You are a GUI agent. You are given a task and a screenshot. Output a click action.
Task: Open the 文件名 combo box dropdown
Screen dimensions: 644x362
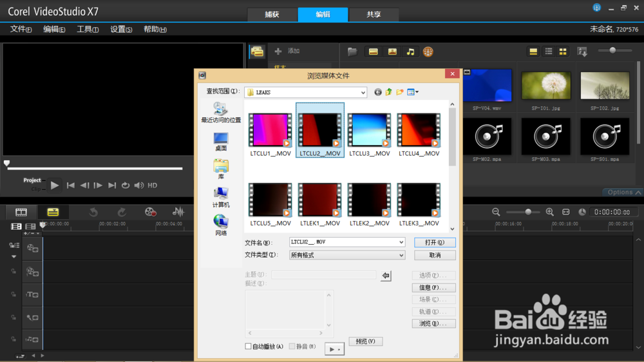point(401,242)
